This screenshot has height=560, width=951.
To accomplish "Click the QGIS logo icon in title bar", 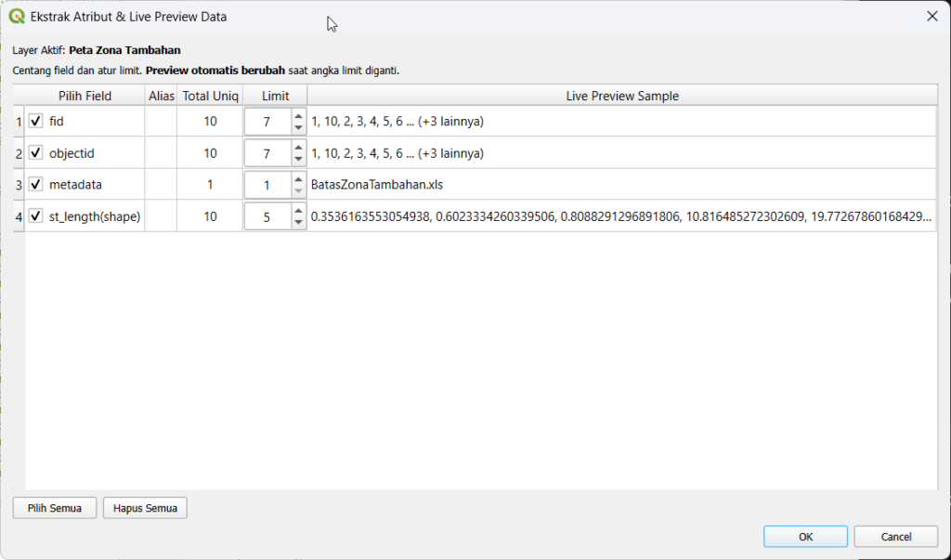I will click(17, 16).
